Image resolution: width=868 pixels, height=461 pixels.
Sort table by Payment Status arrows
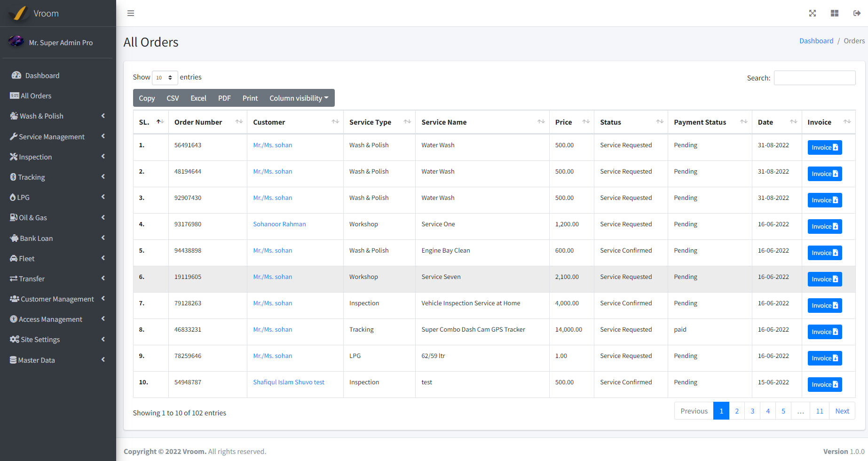(x=744, y=121)
